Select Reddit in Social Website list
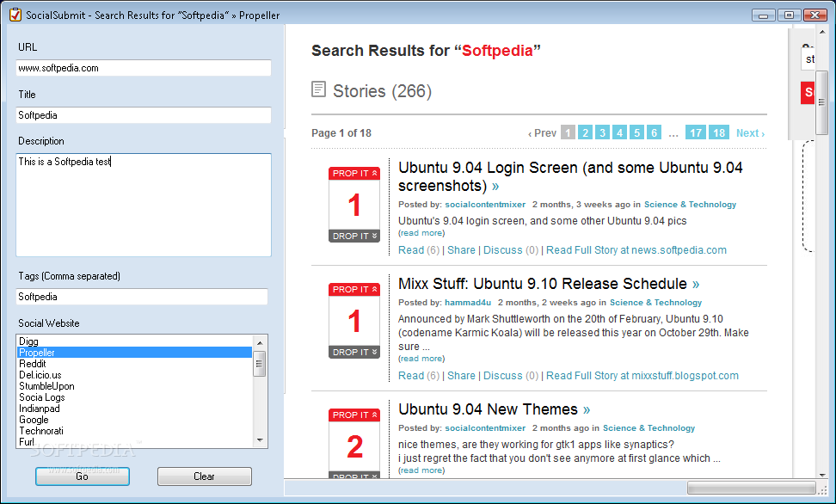Image resolution: width=836 pixels, height=504 pixels. (134, 364)
